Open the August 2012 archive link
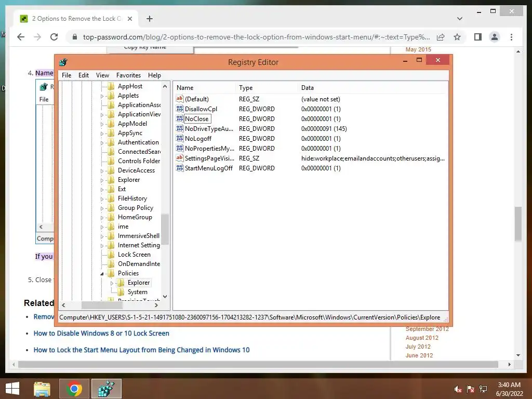Screen dimensions: 532x399 click(x=422, y=338)
